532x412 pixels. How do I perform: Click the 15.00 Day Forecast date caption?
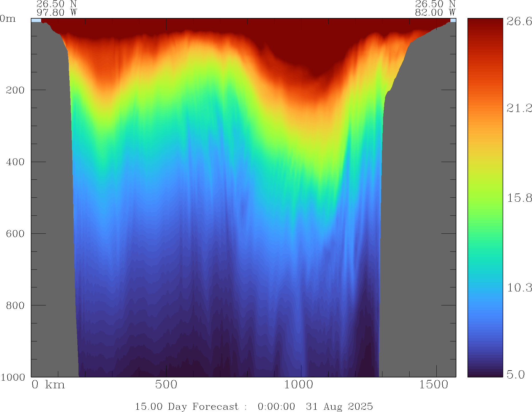point(254,406)
